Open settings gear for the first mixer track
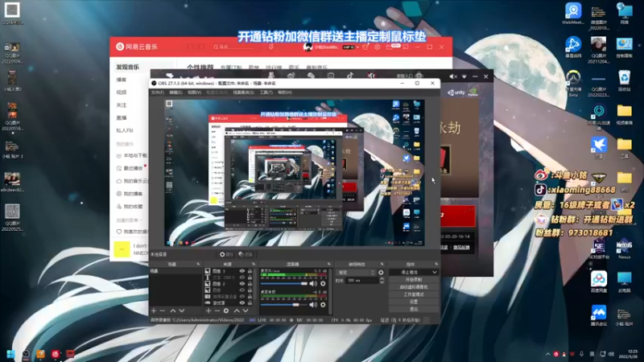The width and height of the screenshot is (644, 362). pyautogui.click(x=323, y=284)
